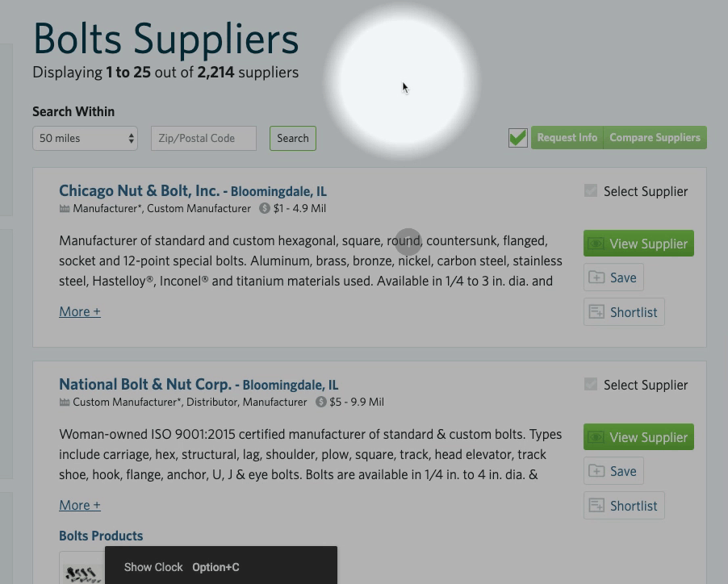728x584 pixels.
Task: Click the dollar icon beside $1 - 4.9 Mil
Action: (x=265, y=209)
